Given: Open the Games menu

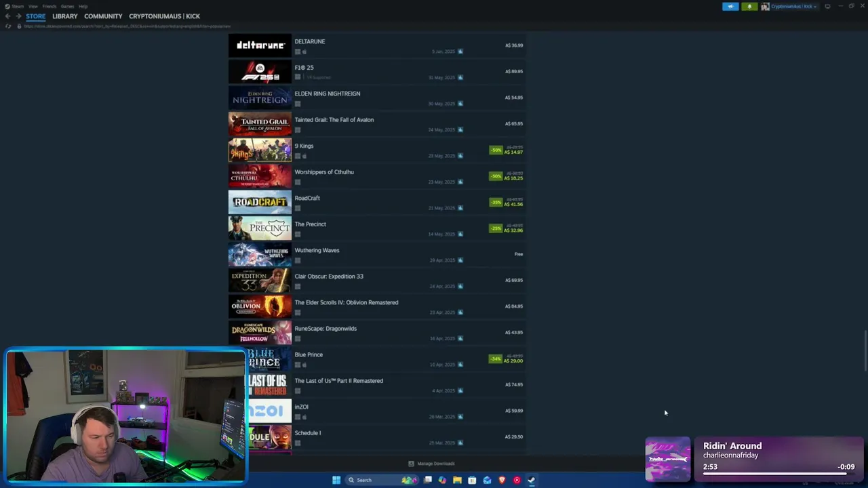Looking at the screenshot, I should 67,6.
